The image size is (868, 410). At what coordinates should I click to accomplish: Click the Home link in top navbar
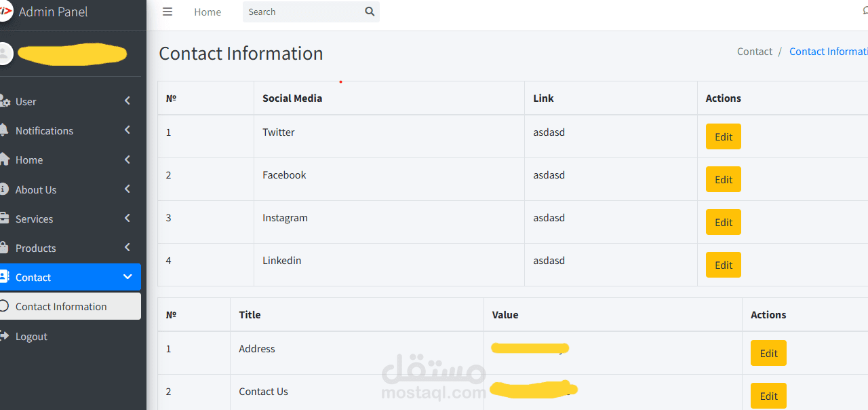pyautogui.click(x=208, y=12)
